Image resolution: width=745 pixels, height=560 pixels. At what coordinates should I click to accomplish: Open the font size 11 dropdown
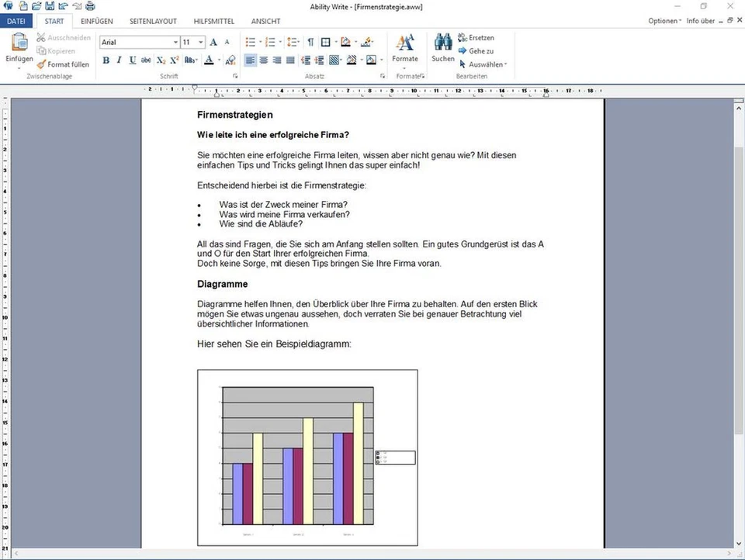200,42
